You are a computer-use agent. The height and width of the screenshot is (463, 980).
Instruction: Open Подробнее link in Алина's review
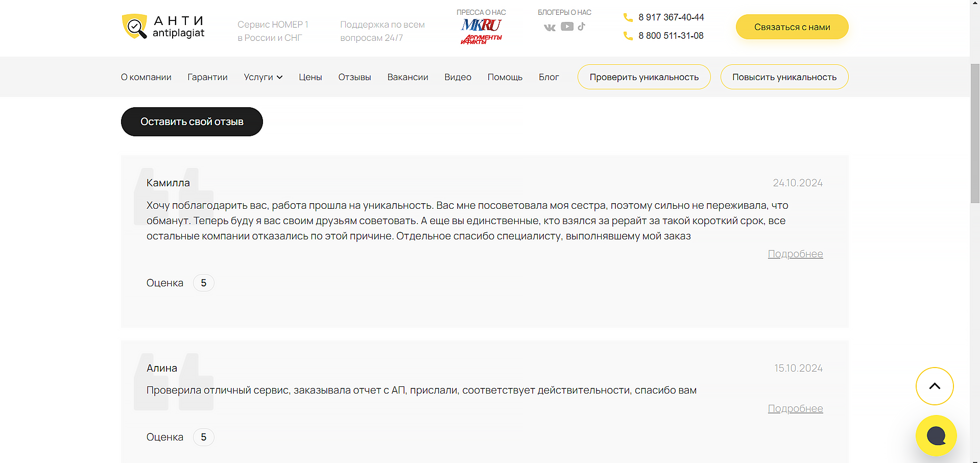click(795, 408)
